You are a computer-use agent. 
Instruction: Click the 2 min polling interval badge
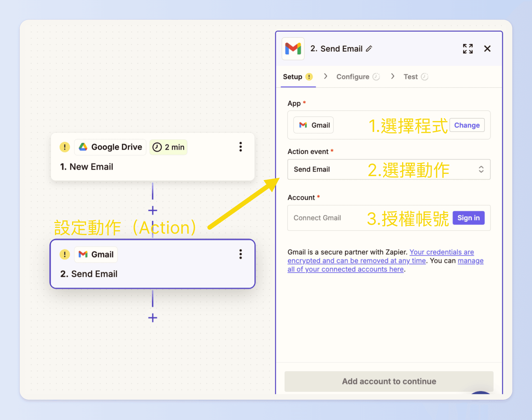(168, 147)
